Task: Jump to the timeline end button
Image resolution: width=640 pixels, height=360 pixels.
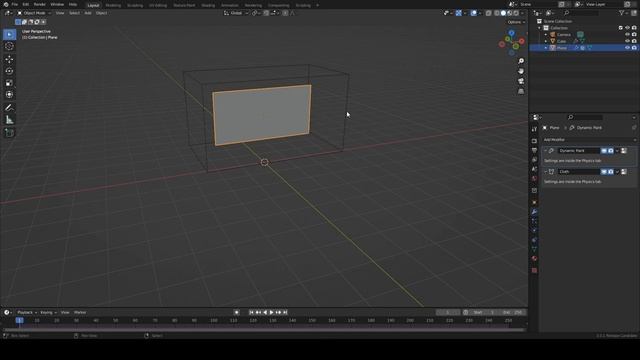Action: (x=285, y=312)
